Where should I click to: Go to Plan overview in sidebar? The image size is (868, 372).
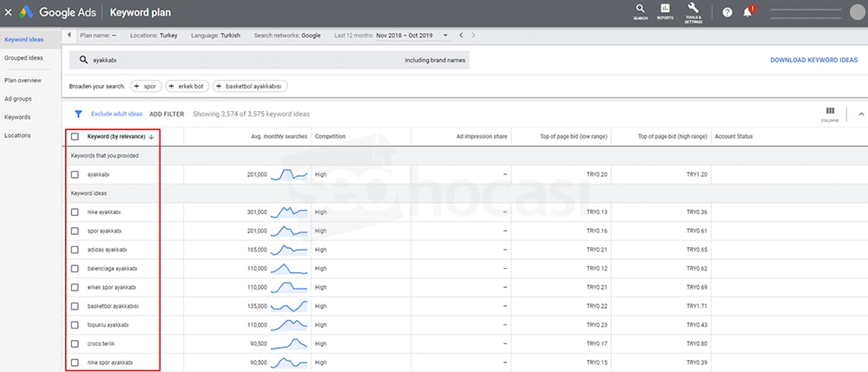pyautogui.click(x=23, y=80)
